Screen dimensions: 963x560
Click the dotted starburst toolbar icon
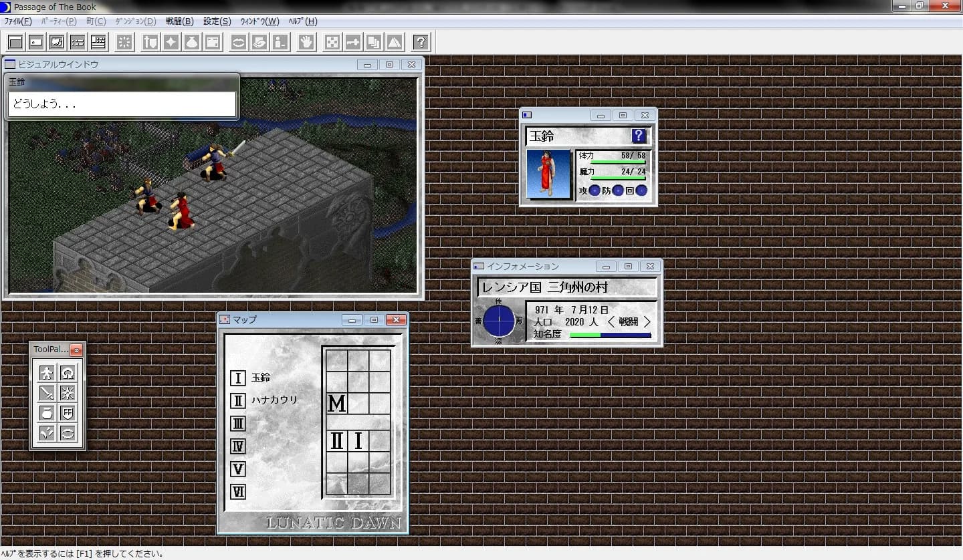click(x=124, y=42)
